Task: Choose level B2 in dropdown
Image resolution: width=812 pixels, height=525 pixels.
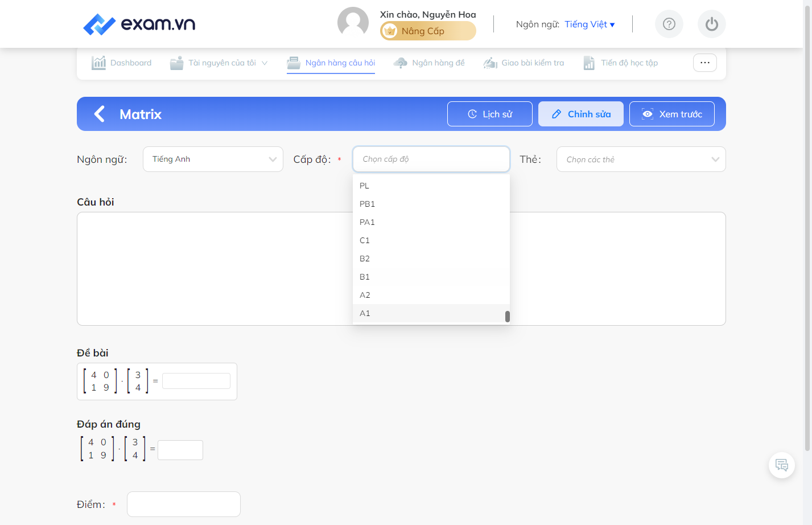Action: (431, 259)
